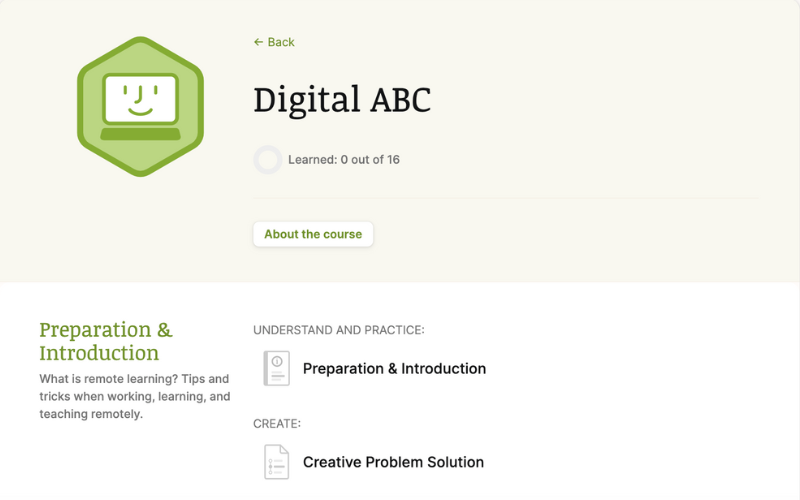
Task: Open the About the course button
Action: point(313,234)
